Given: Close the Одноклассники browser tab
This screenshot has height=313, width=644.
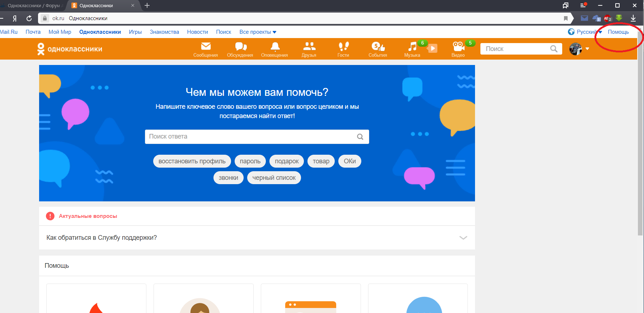Looking at the screenshot, I should click(x=133, y=5).
